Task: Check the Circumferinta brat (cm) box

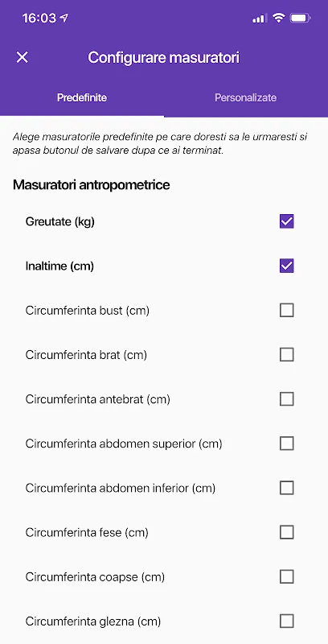Action: [286, 354]
